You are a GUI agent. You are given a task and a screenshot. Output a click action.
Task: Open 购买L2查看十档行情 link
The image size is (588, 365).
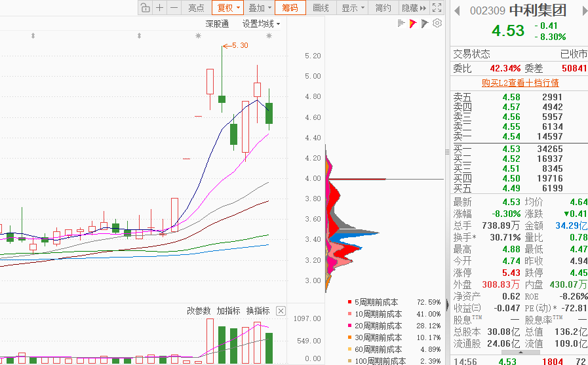pyautogui.click(x=520, y=83)
